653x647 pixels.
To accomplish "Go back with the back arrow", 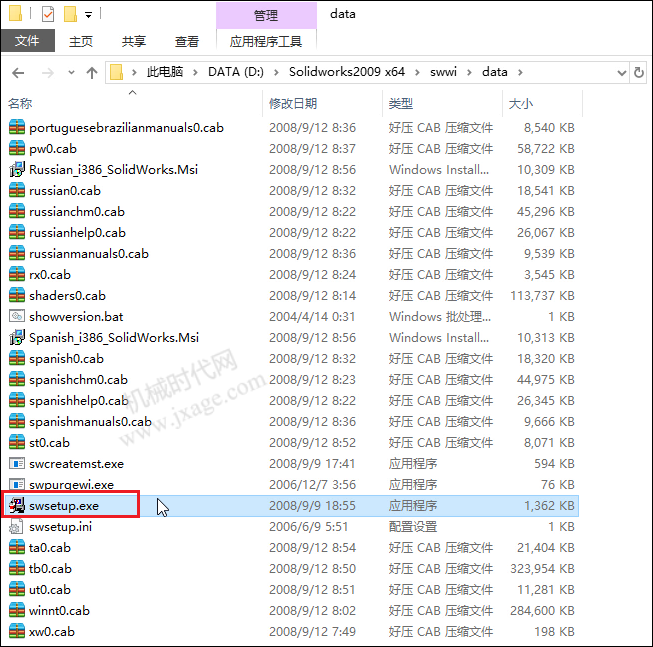I will [x=18, y=73].
